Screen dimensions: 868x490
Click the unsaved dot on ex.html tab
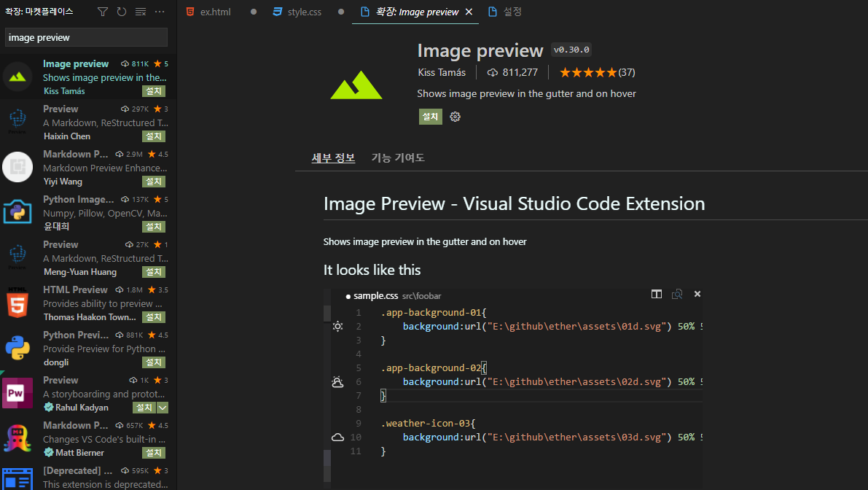point(254,12)
